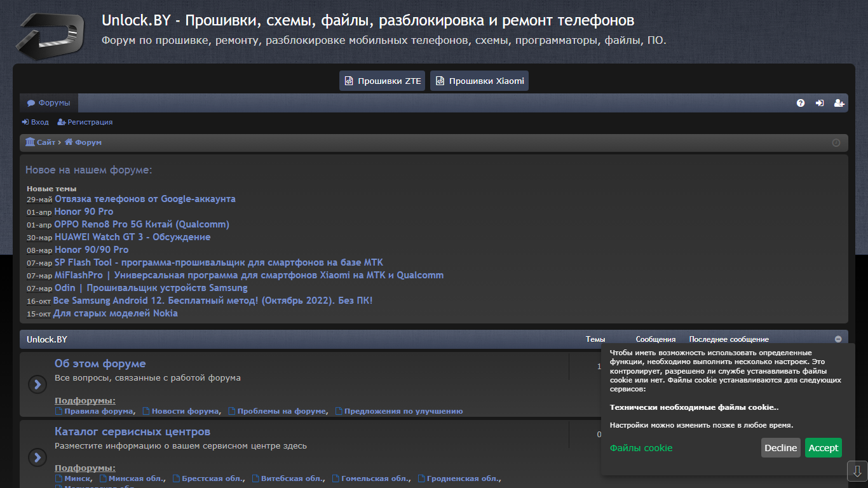The width and height of the screenshot is (868, 488).
Task: Open subforum Проблемы на форуме
Action: (x=278, y=411)
